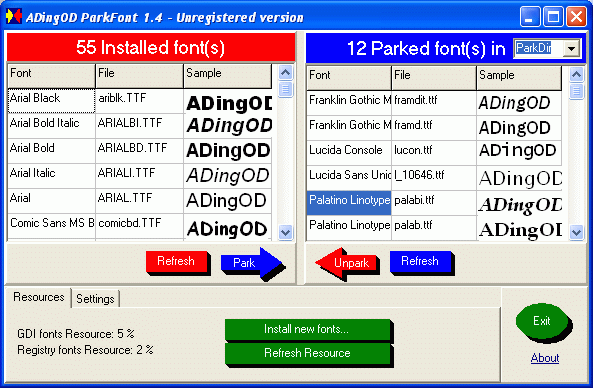Click ARIALBD.TTF file cell
593x388 pixels.
(x=139, y=151)
